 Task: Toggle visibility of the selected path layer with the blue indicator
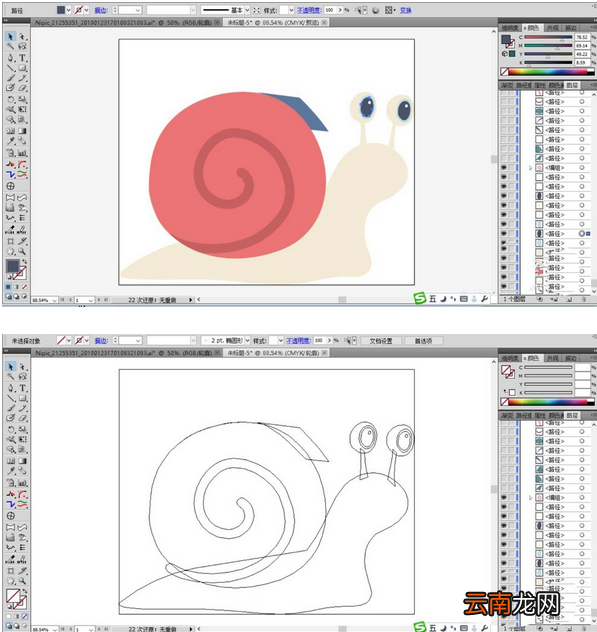point(504,234)
